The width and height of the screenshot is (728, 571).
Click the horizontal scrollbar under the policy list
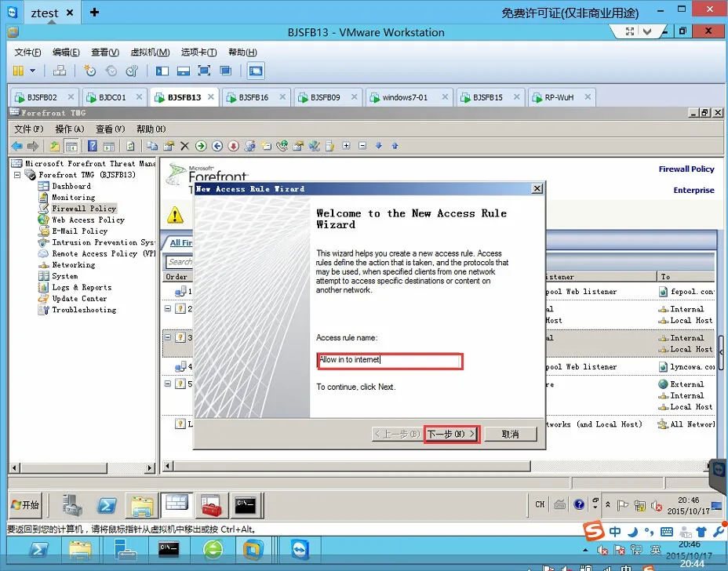click(x=352, y=466)
